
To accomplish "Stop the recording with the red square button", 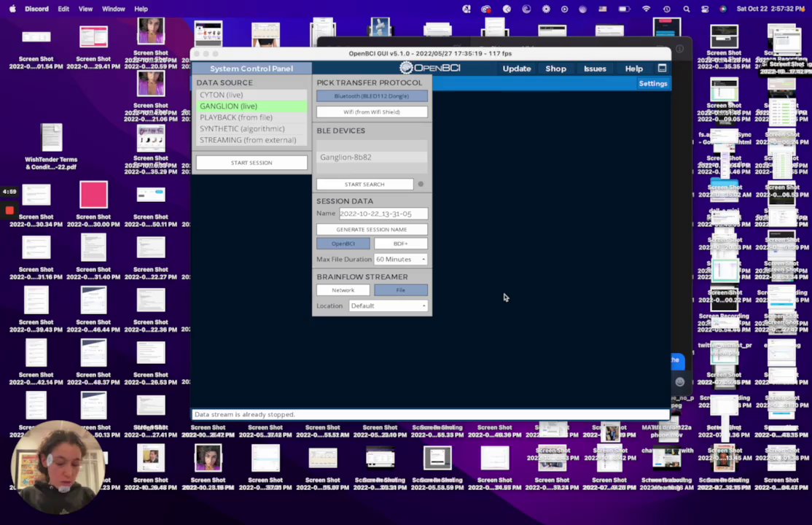I will click(9, 210).
